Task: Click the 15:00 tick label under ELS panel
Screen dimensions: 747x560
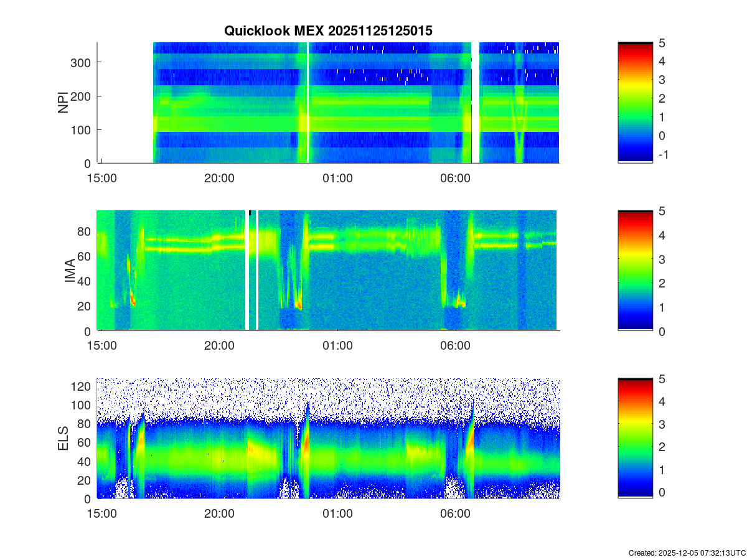Action: [x=101, y=514]
